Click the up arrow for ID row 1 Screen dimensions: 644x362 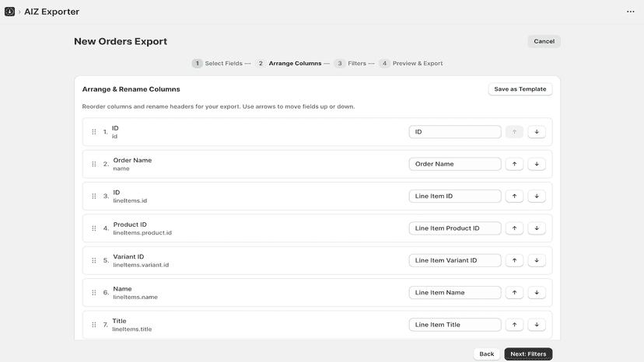pyautogui.click(x=514, y=132)
